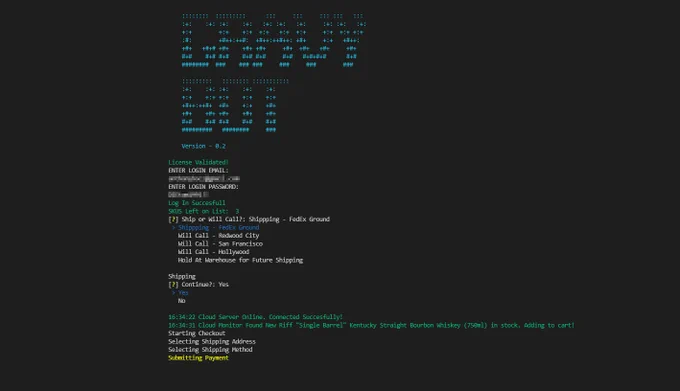Click the 'Continue?: Yes' question line

[x=198, y=285]
